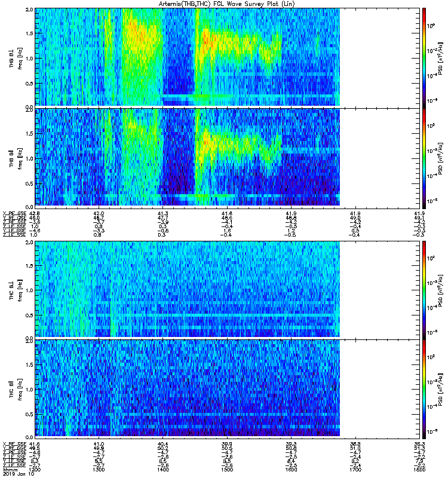Click the 42.8 value in the THB position table
448x478 pixels.
34,213
